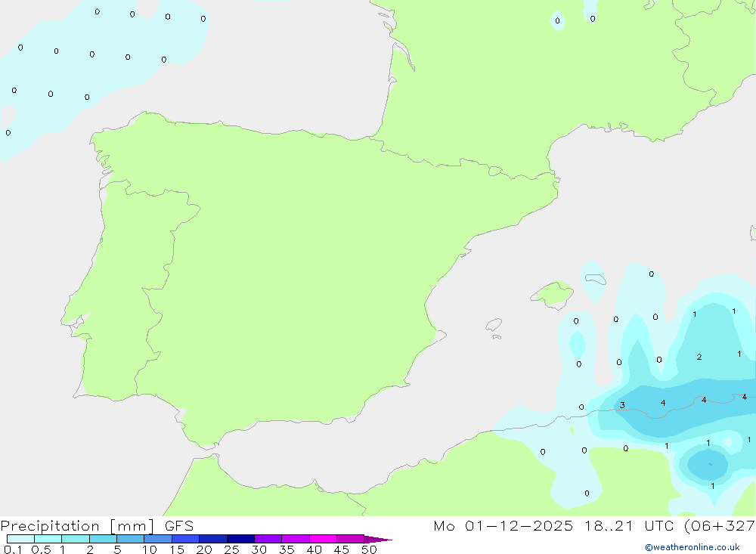Click the '2' precipitation value over the Mediterranean
The image size is (756, 554).
(699, 357)
